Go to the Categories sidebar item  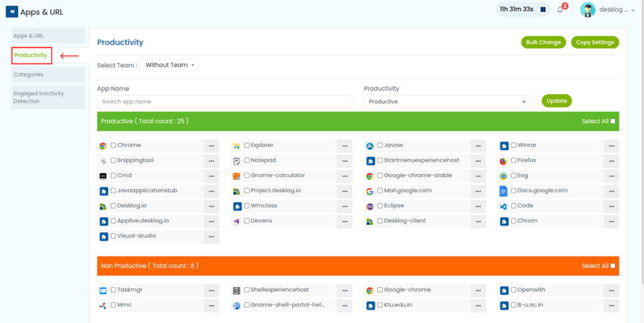pos(48,74)
